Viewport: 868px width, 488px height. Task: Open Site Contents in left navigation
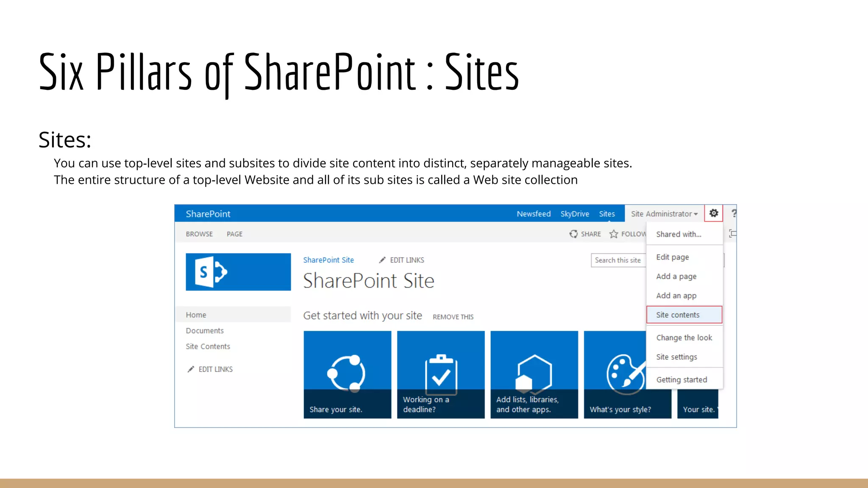point(208,346)
